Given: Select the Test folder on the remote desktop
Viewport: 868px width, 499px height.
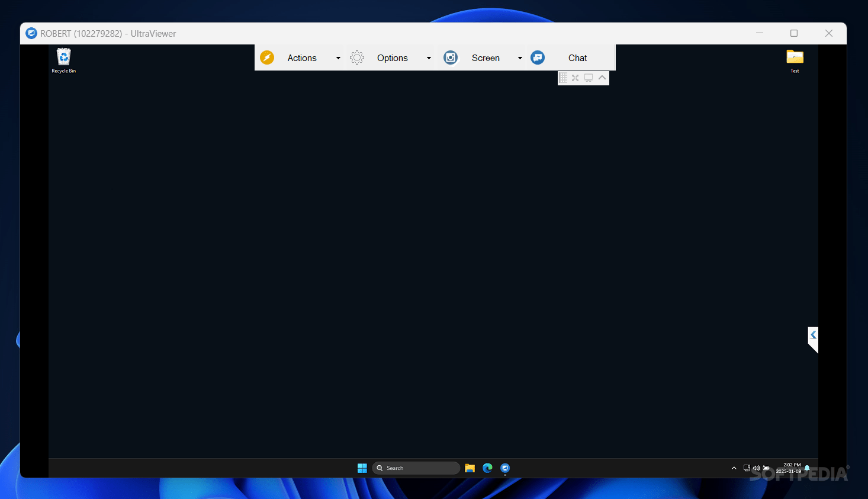Looking at the screenshot, I should click(x=795, y=61).
